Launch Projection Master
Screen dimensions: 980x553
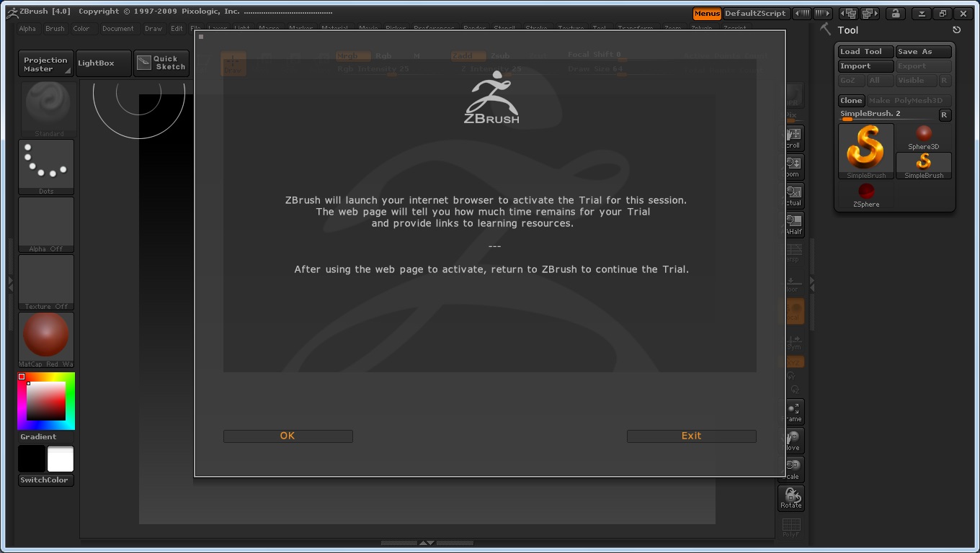click(x=45, y=64)
